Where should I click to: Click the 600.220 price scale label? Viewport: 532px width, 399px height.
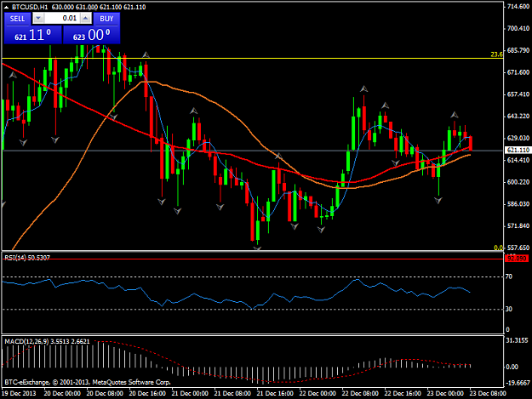518,182
